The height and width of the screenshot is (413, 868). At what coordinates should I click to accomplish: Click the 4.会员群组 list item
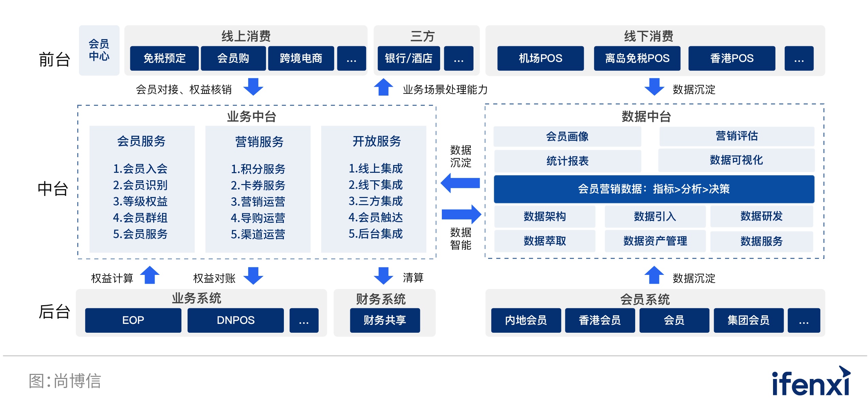pos(140,217)
